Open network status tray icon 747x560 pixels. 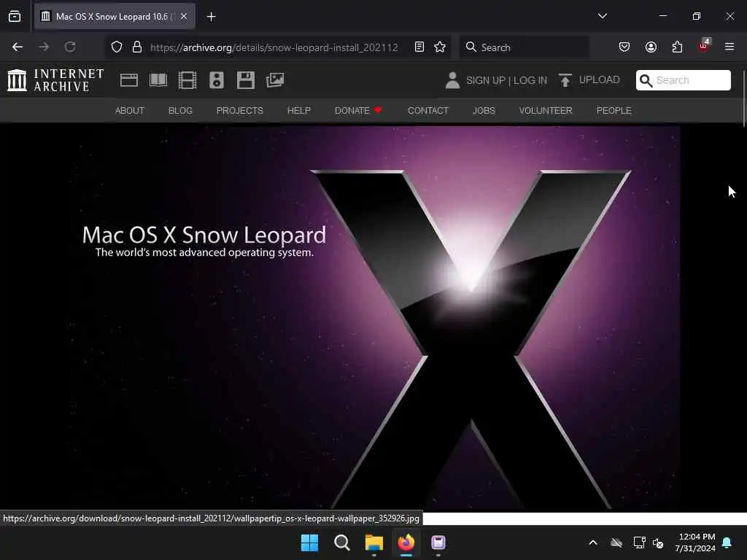coord(639,542)
